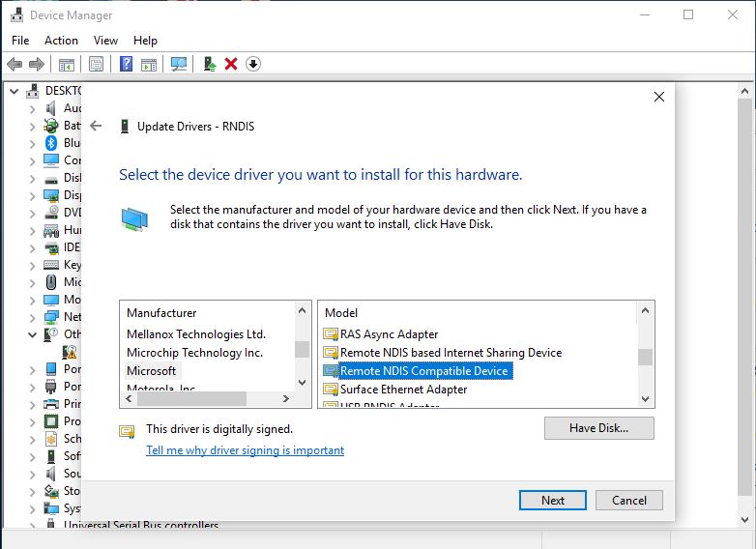Select RAS Async Adapter model
Image resolution: width=756 pixels, height=549 pixels.
(389, 334)
